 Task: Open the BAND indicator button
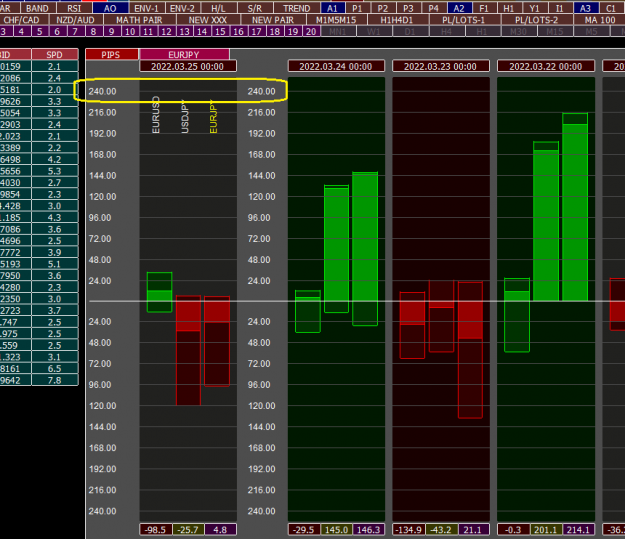(37, 8)
